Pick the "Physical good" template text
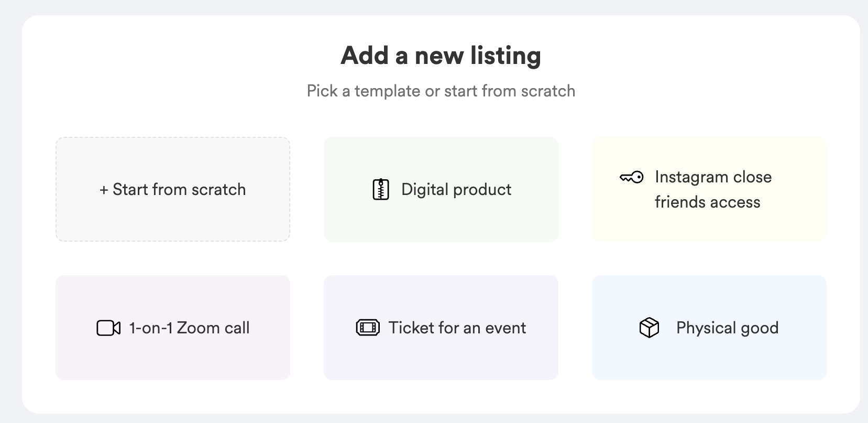This screenshot has height=423, width=868. point(727,328)
